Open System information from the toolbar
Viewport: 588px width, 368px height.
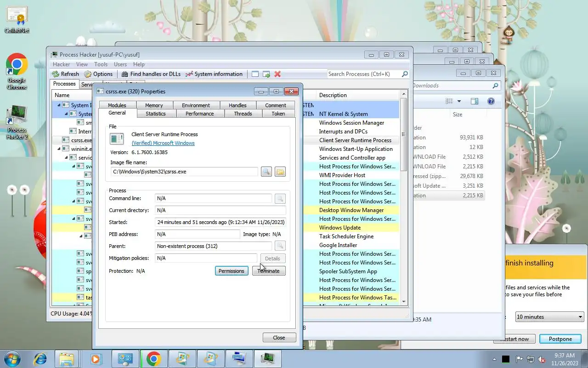[x=214, y=74]
